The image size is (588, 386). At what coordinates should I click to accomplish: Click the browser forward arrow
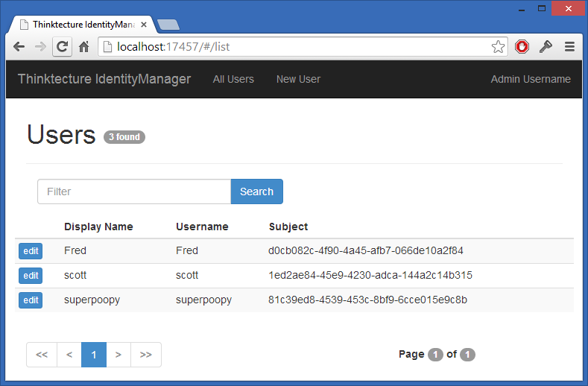point(40,47)
